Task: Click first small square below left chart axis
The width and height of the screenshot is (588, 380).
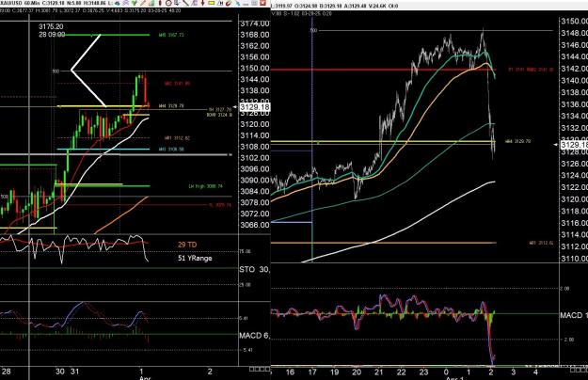Action: [x=251, y=369]
